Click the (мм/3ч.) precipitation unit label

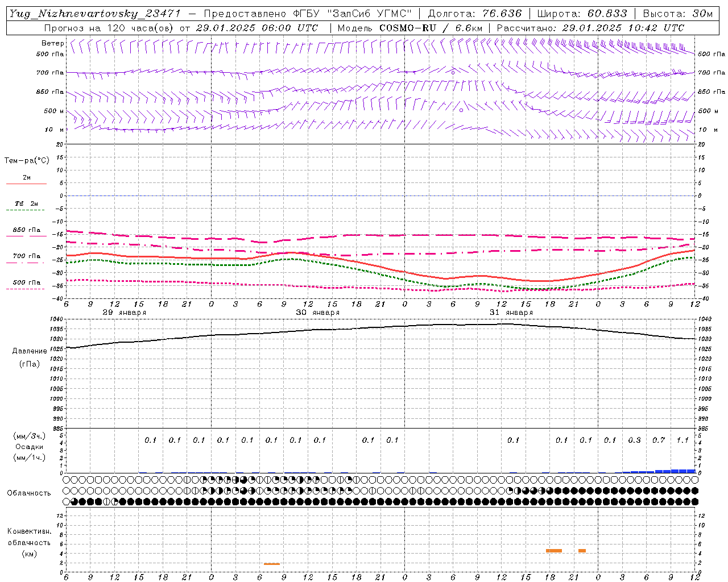point(29,436)
